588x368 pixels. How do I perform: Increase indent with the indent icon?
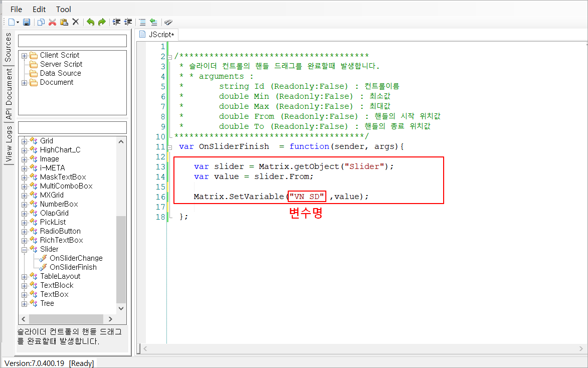(x=117, y=22)
